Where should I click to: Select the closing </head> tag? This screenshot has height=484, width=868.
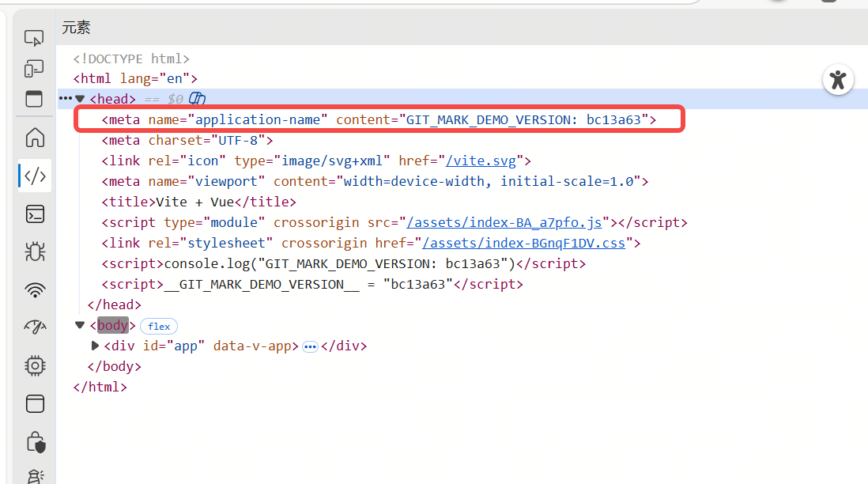coord(114,305)
